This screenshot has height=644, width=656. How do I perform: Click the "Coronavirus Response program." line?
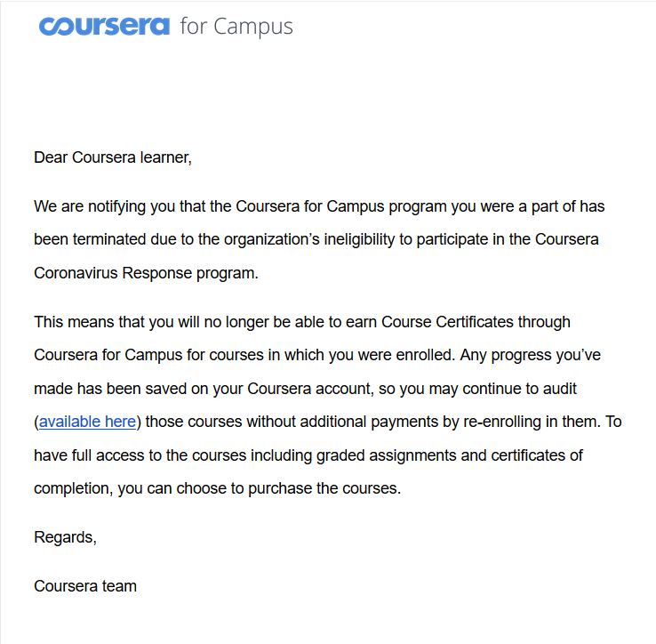(x=146, y=274)
